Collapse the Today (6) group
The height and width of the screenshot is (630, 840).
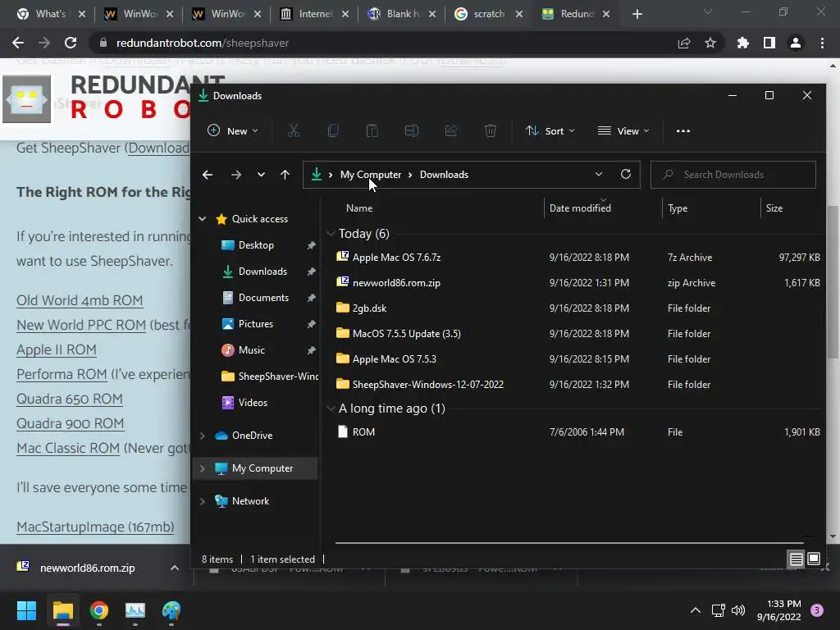pos(331,234)
